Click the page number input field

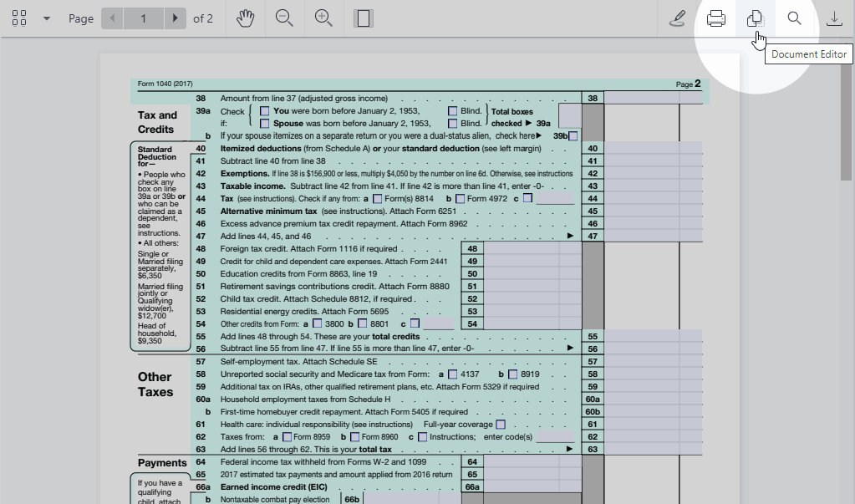[144, 18]
